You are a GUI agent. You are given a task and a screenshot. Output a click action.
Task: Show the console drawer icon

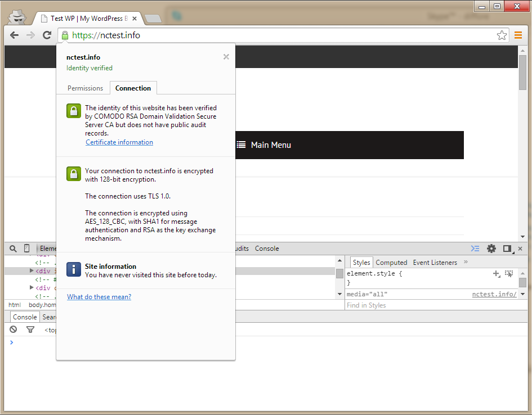475,249
